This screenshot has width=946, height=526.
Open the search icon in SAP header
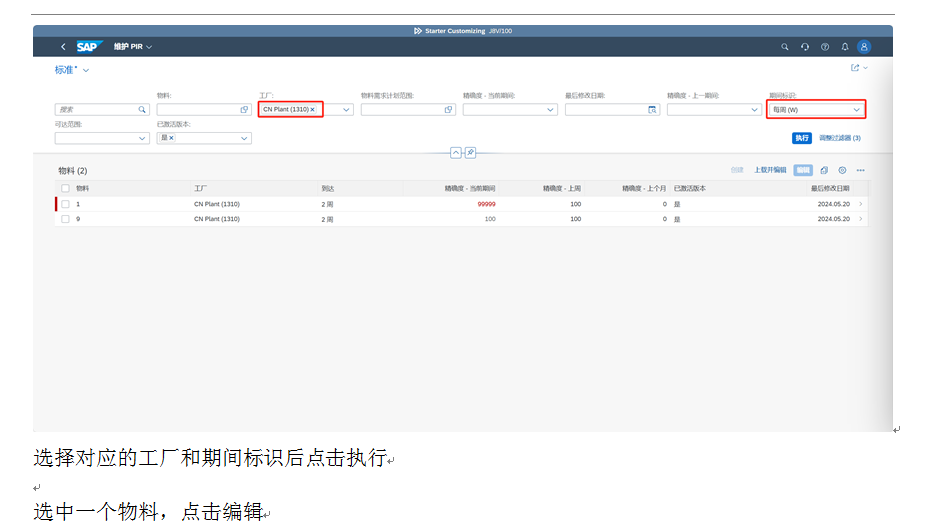point(785,47)
